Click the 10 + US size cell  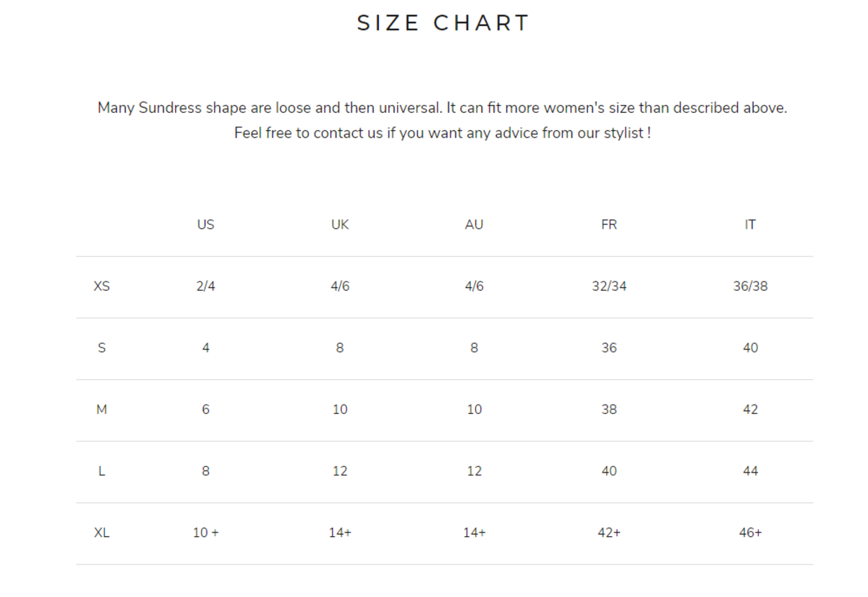pos(205,533)
